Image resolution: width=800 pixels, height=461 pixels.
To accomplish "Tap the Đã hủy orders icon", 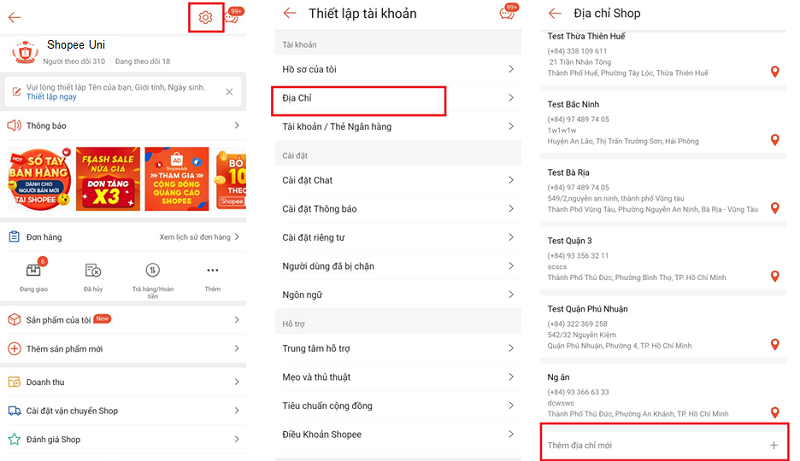I will (93, 270).
